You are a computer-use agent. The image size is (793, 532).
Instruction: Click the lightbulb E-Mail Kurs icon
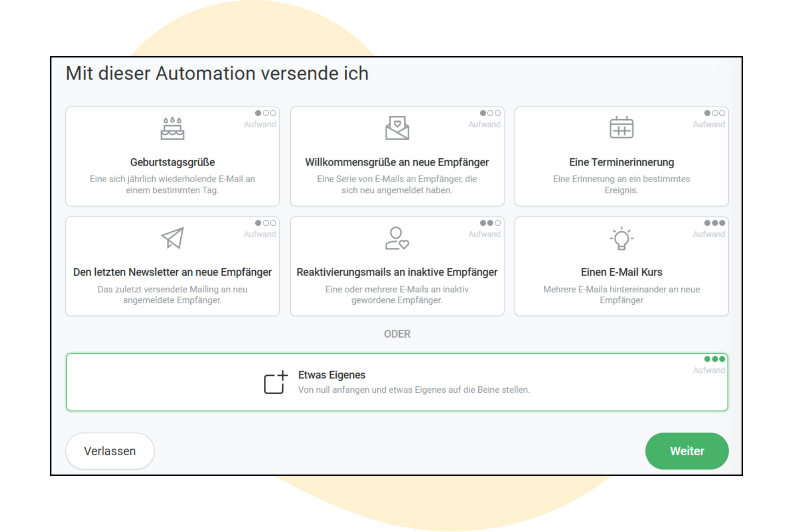pos(621,238)
